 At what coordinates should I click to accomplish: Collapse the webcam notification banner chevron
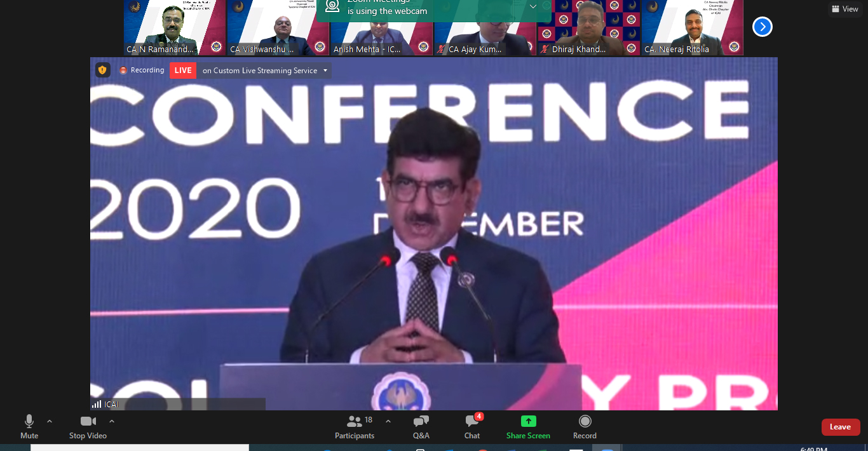[532, 6]
